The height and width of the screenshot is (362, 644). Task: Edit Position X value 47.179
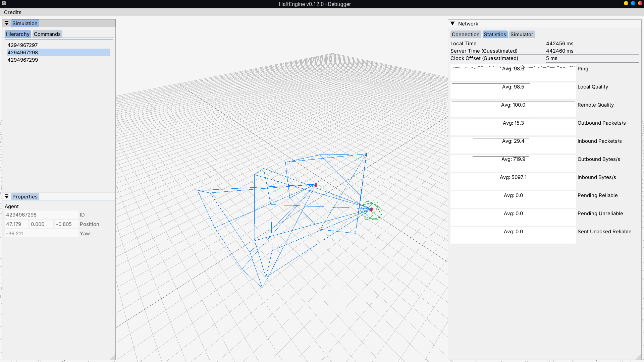click(x=16, y=224)
